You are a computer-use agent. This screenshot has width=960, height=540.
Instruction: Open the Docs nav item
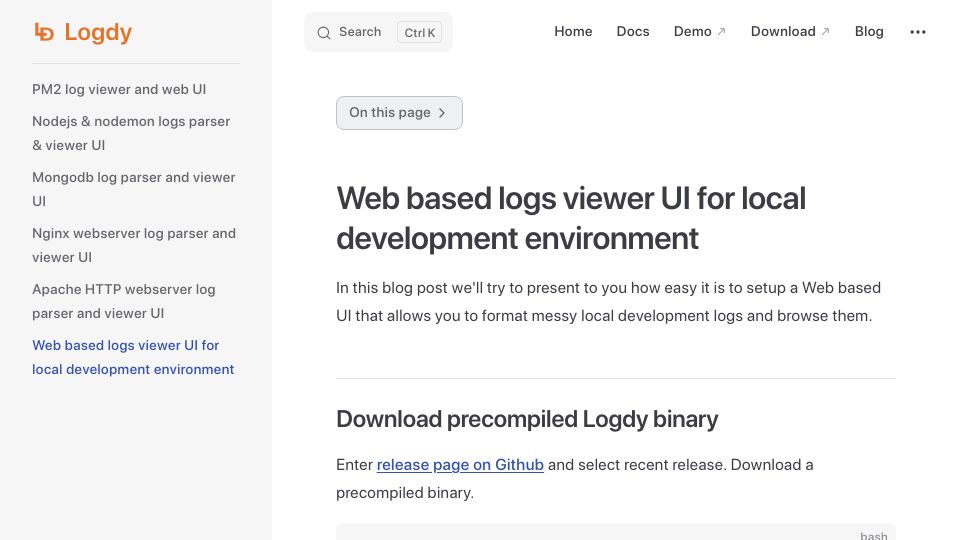tap(632, 31)
